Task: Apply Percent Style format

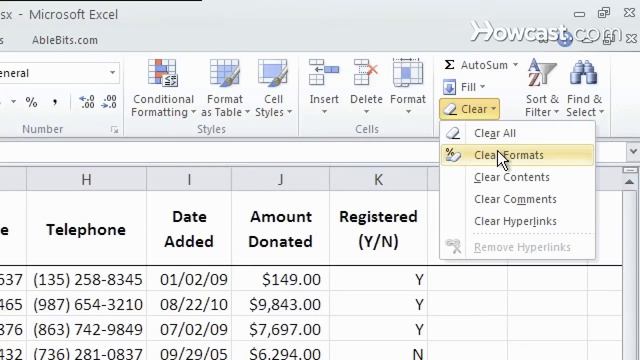Action: pyautogui.click(x=31, y=102)
